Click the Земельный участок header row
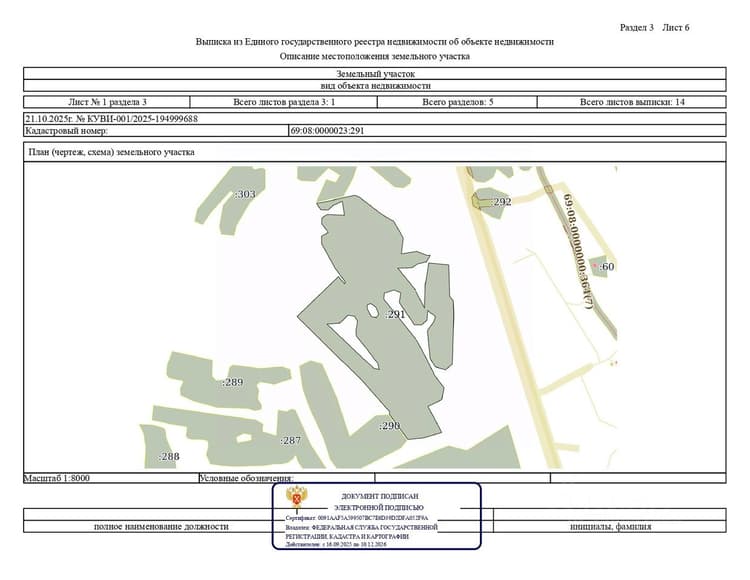The width and height of the screenshot is (750, 580). [375, 74]
